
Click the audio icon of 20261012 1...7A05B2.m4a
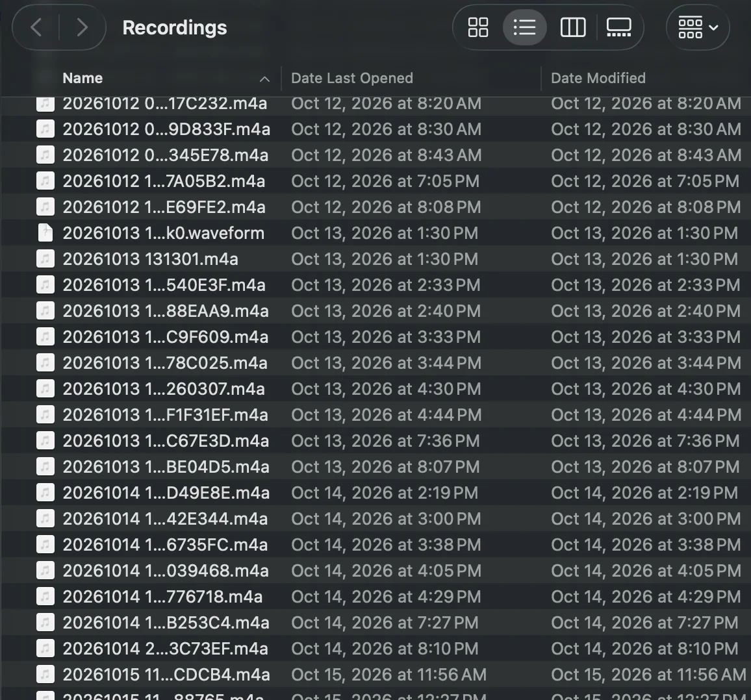(45, 181)
